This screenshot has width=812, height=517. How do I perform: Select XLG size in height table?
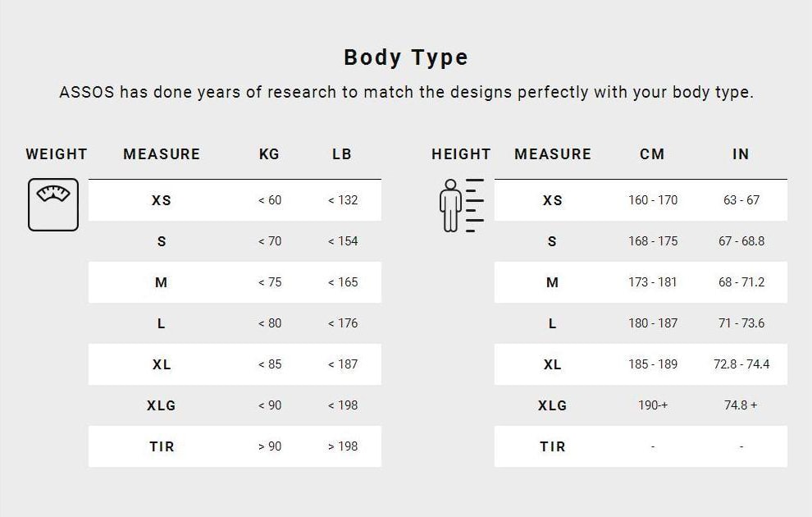tap(552, 405)
